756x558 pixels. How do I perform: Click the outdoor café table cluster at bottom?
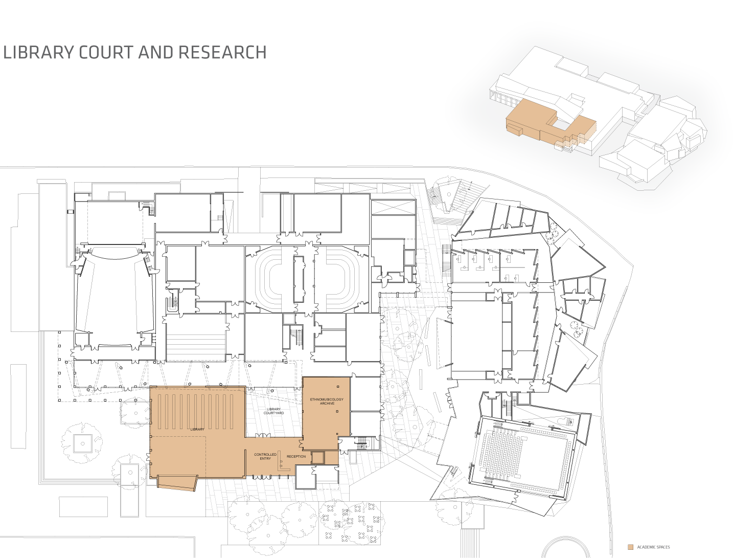(x=352, y=522)
